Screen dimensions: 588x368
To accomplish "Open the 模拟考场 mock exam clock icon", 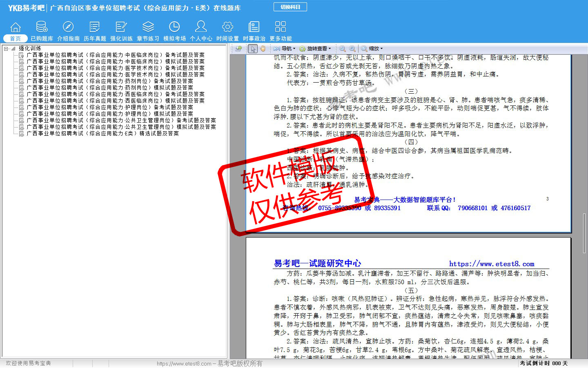I will tap(174, 31).
